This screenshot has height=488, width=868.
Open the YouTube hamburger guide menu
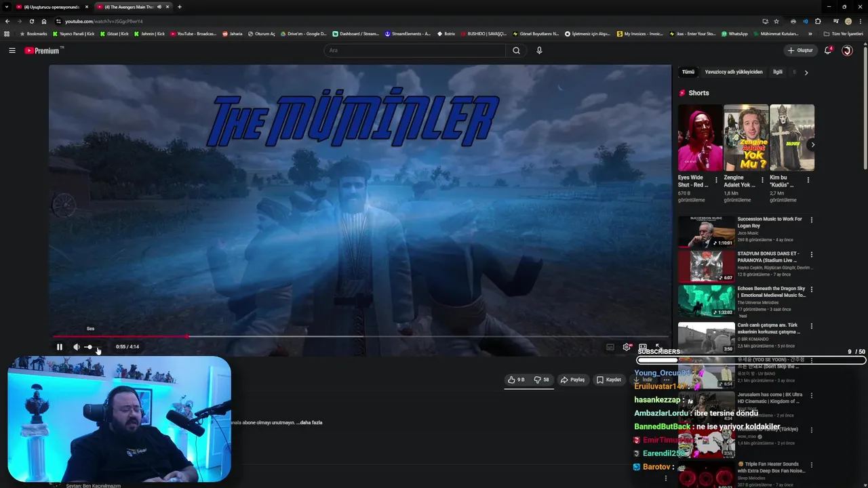pyautogui.click(x=12, y=50)
